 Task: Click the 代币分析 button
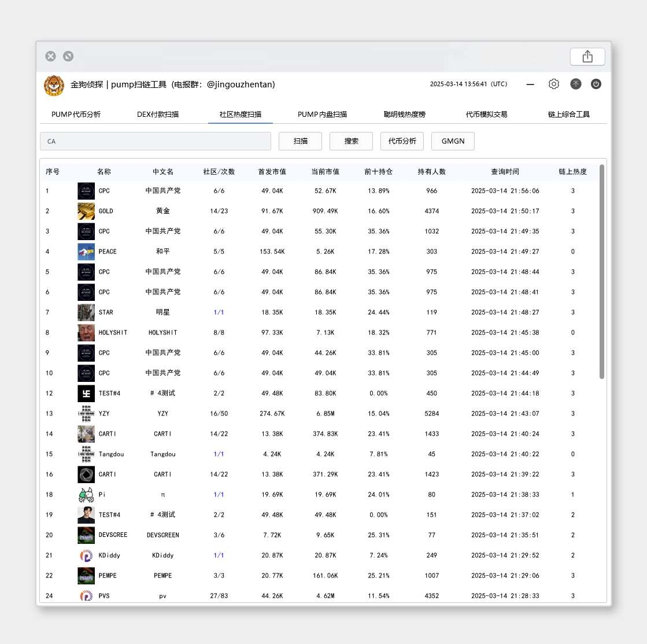coord(402,141)
